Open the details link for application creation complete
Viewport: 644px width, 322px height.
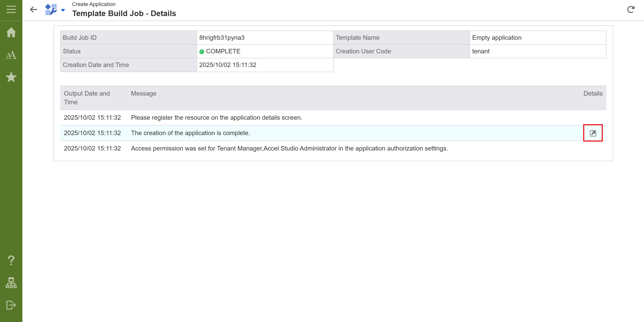[x=593, y=133]
